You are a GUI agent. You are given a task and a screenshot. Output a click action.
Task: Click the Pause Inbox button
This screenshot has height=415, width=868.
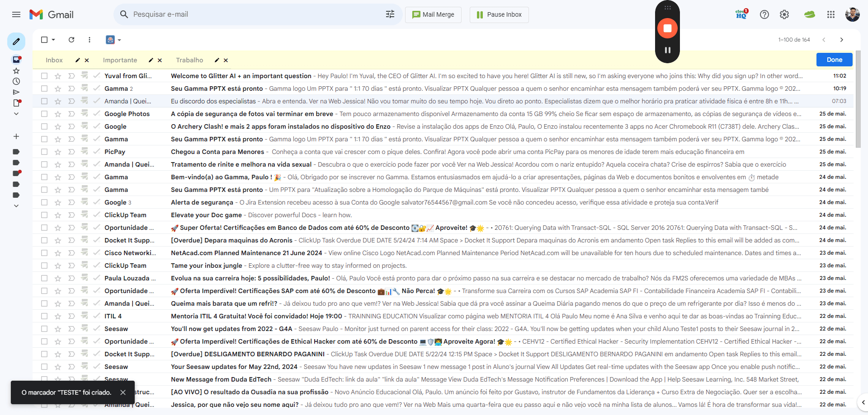pos(499,14)
